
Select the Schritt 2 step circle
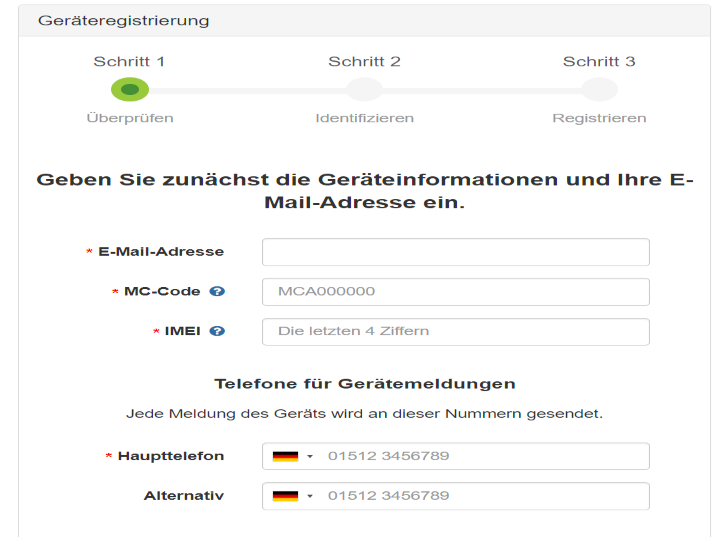(x=364, y=89)
